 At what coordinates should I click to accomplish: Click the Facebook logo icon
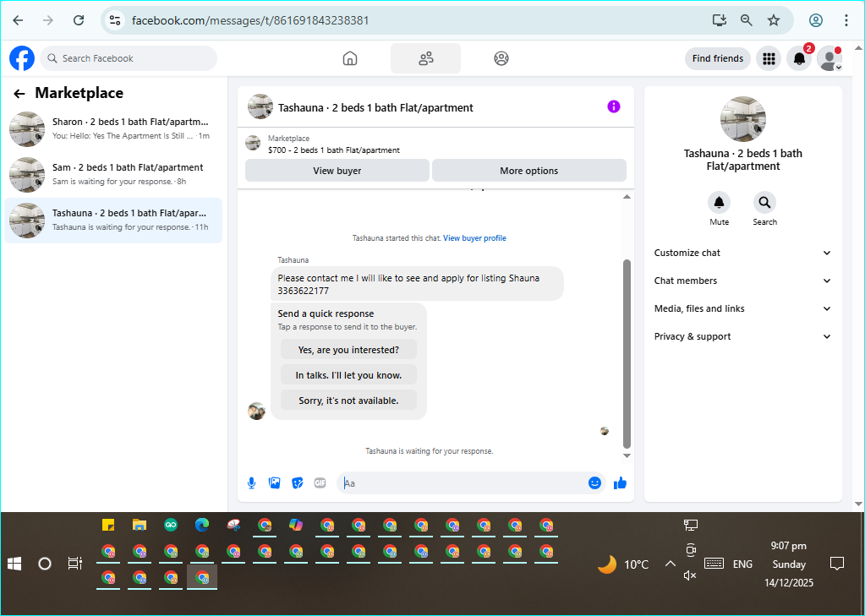(22, 58)
